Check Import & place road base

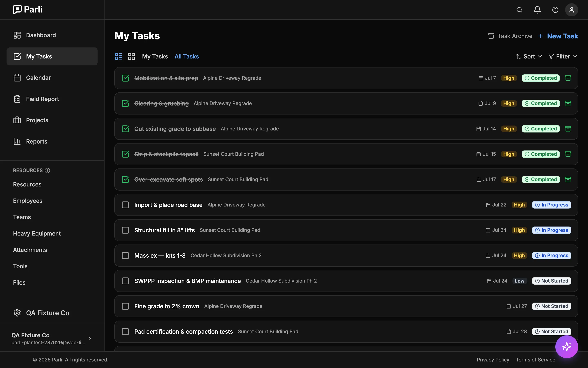coord(125,205)
